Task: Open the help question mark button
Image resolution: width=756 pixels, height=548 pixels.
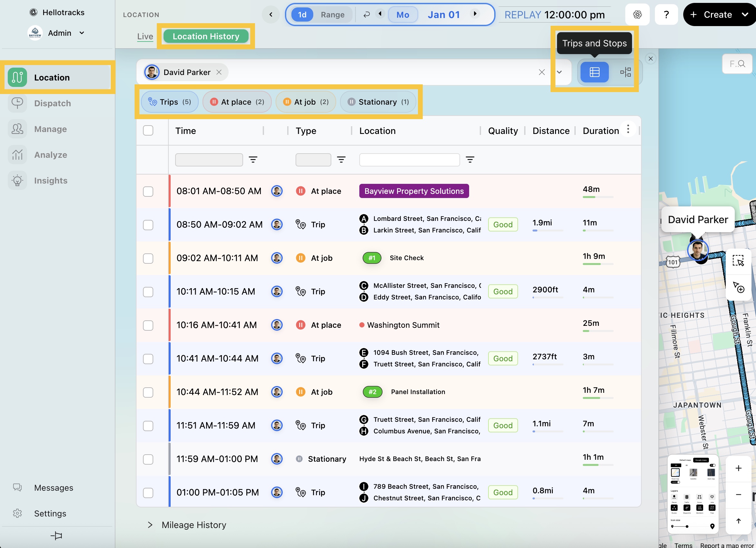Action: click(666, 15)
